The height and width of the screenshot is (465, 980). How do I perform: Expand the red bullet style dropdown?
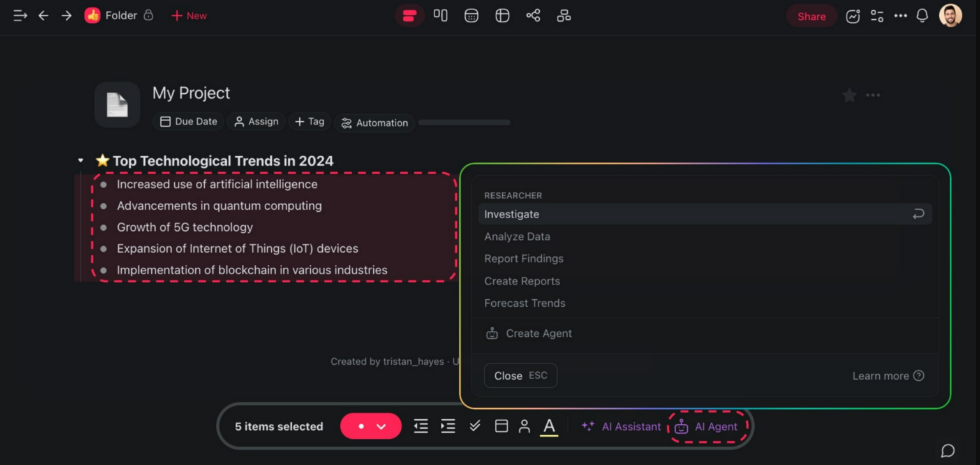[x=382, y=427]
